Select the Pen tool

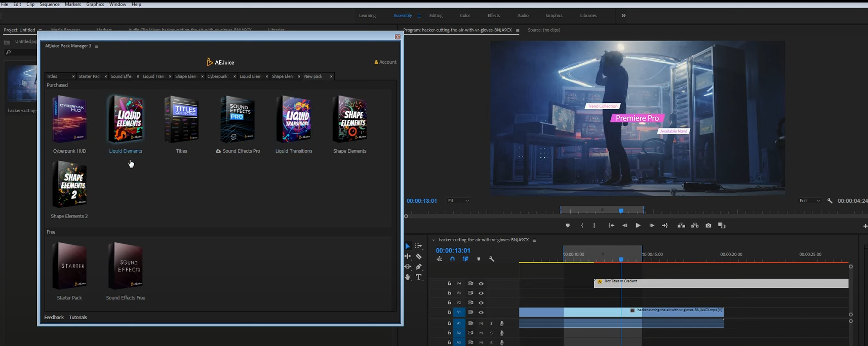click(x=419, y=267)
